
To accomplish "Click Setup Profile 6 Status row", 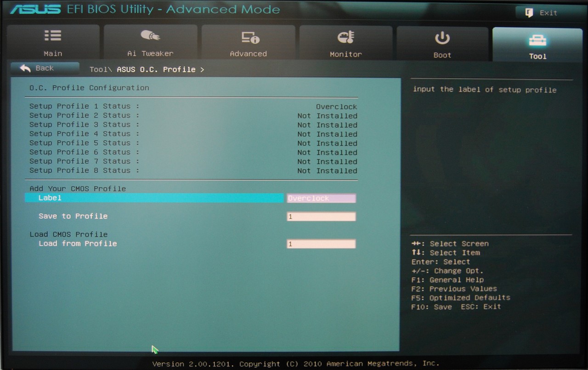I will point(193,152).
